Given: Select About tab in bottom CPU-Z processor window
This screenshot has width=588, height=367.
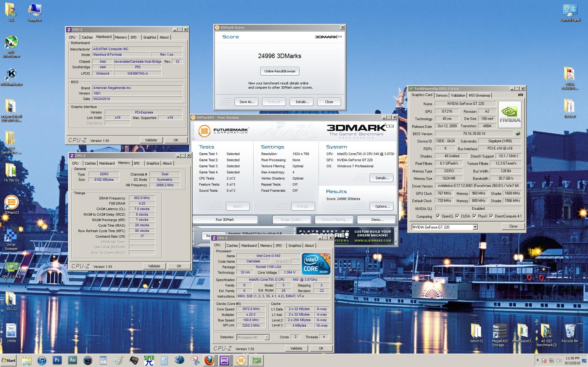Looking at the screenshot, I should pos(309,246).
